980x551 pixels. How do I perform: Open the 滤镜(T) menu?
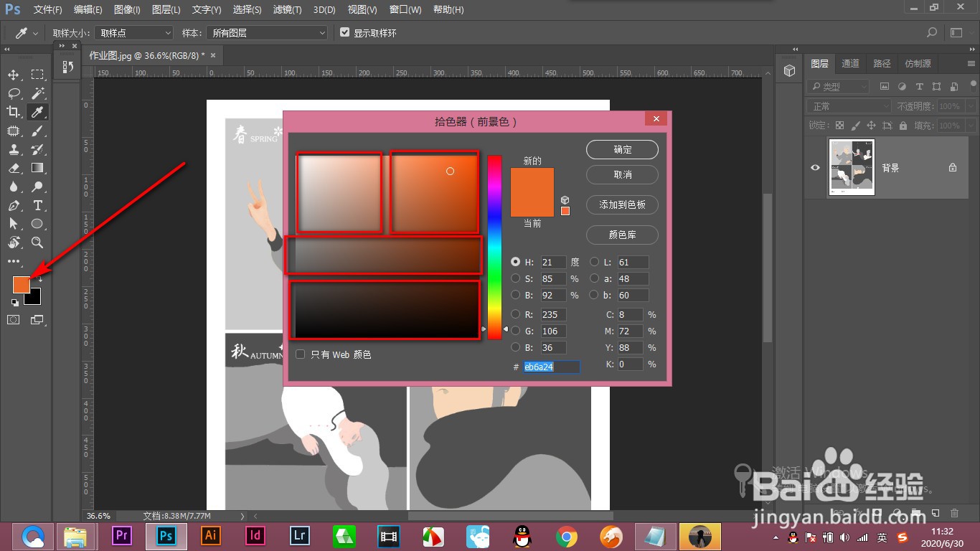(288, 9)
